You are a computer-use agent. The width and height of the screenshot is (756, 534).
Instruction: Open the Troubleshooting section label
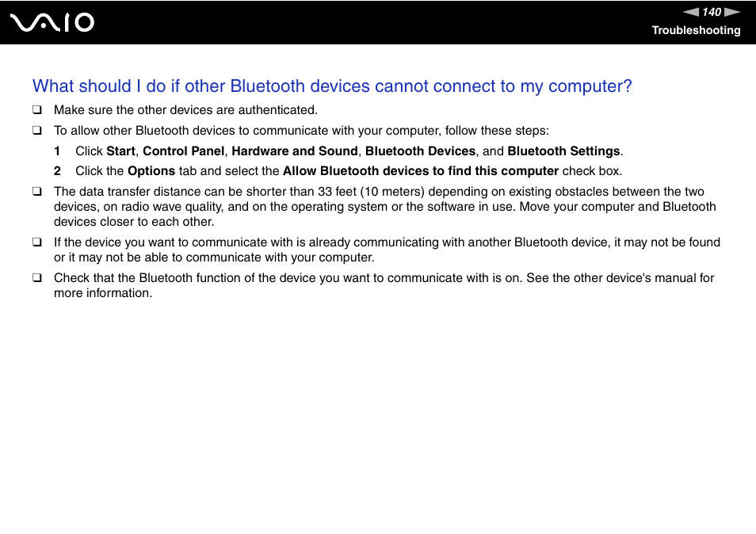[696, 30]
